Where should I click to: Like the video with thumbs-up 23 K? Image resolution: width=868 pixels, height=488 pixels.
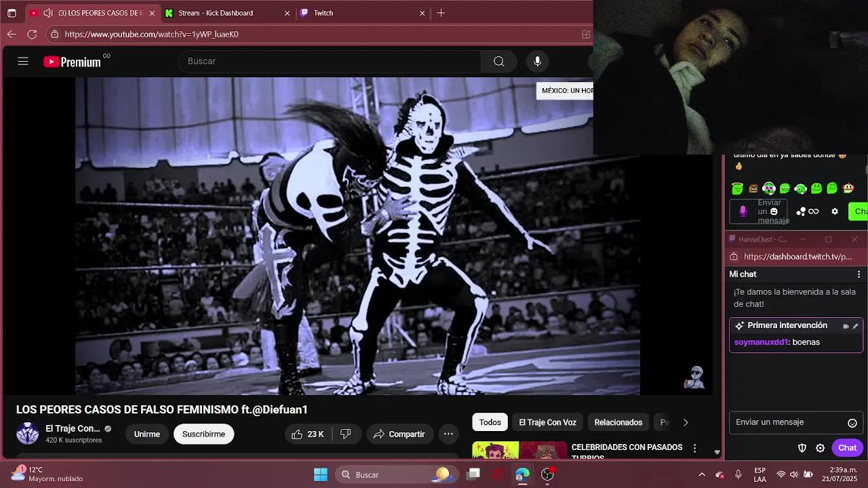tap(308, 434)
